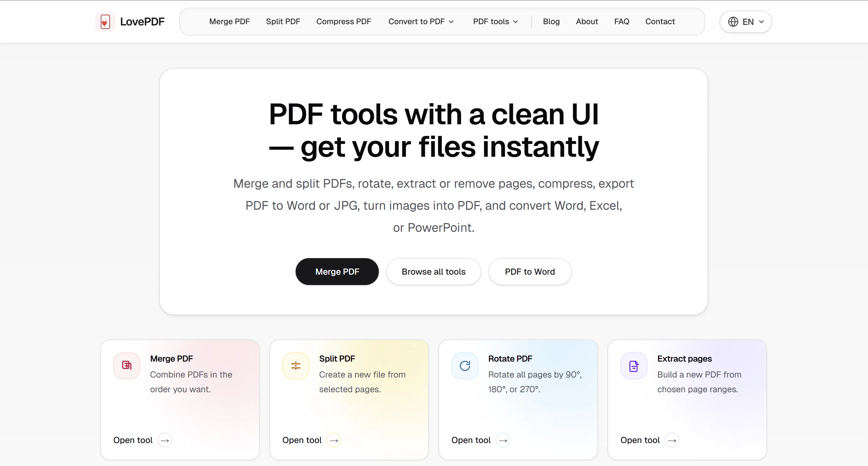The height and width of the screenshot is (466, 868).
Task: Click 'Build a new PDF from chosen page ranges.'
Action: (x=700, y=382)
